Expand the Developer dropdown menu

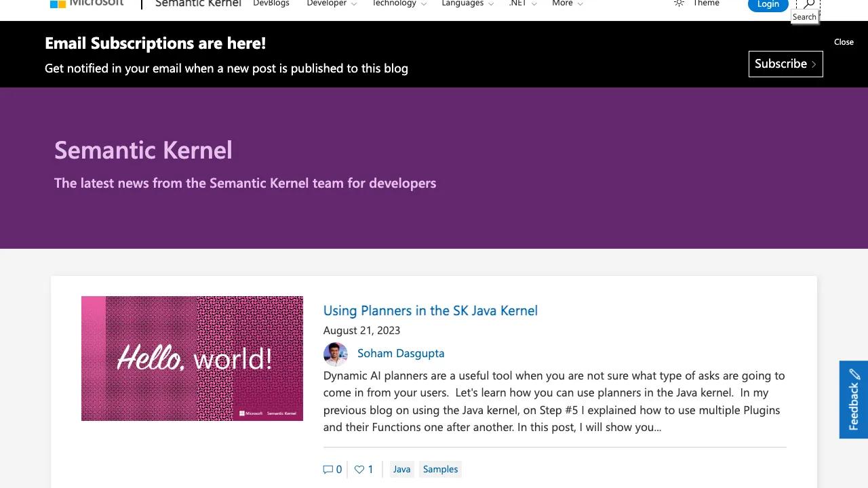[332, 3]
